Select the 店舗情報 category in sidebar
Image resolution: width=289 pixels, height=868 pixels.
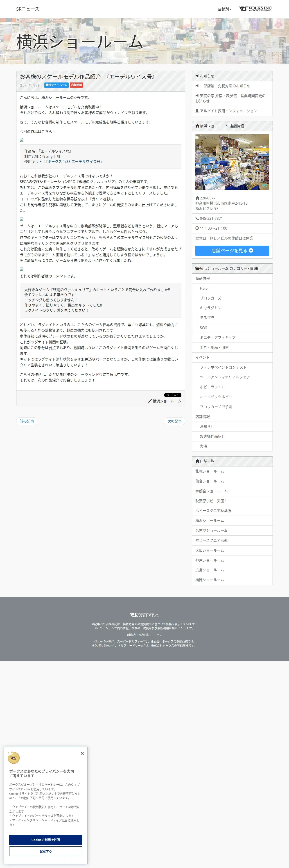(232, 417)
